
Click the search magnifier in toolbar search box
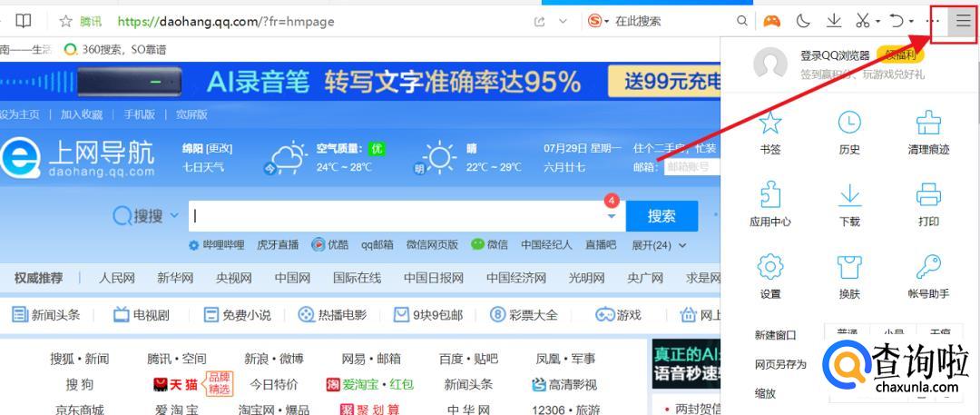[742, 21]
